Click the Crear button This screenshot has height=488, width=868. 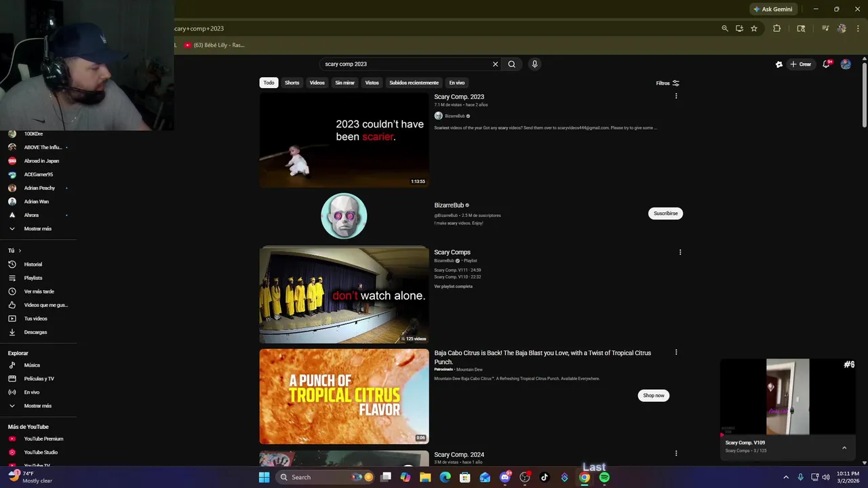click(801, 64)
